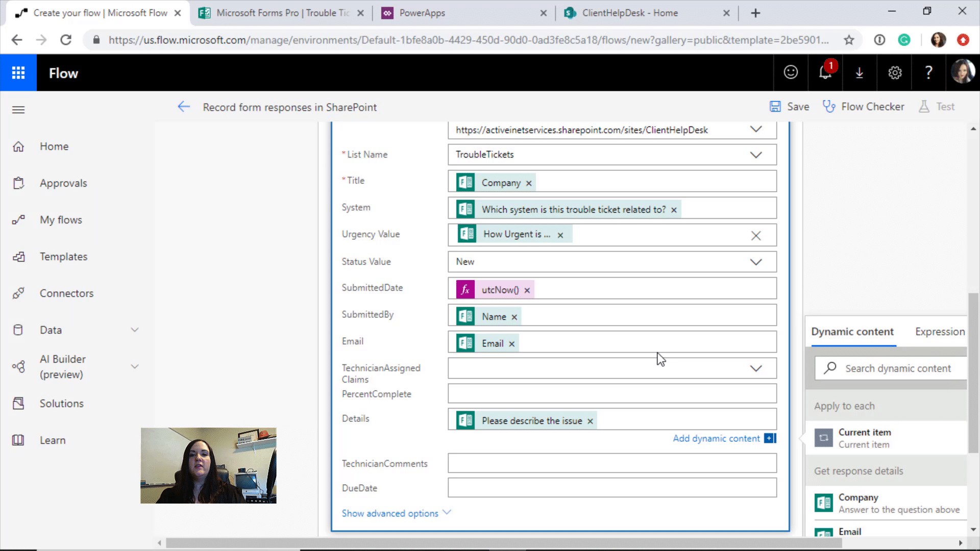Screen dimensions: 980x551
Task: Go back with the flow title arrow
Action: point(184,107)
